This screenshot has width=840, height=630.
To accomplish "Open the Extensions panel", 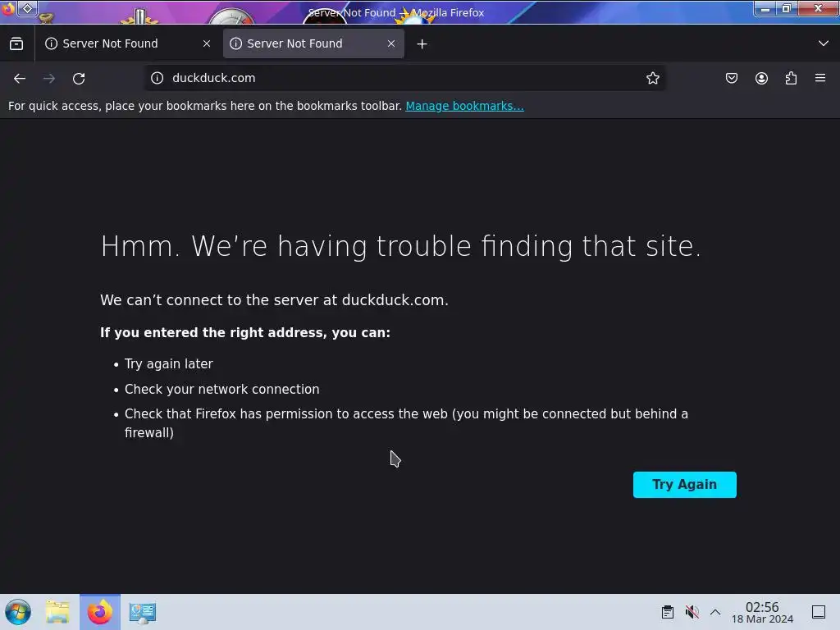I will pyautogui.click(x=791, y=78).
